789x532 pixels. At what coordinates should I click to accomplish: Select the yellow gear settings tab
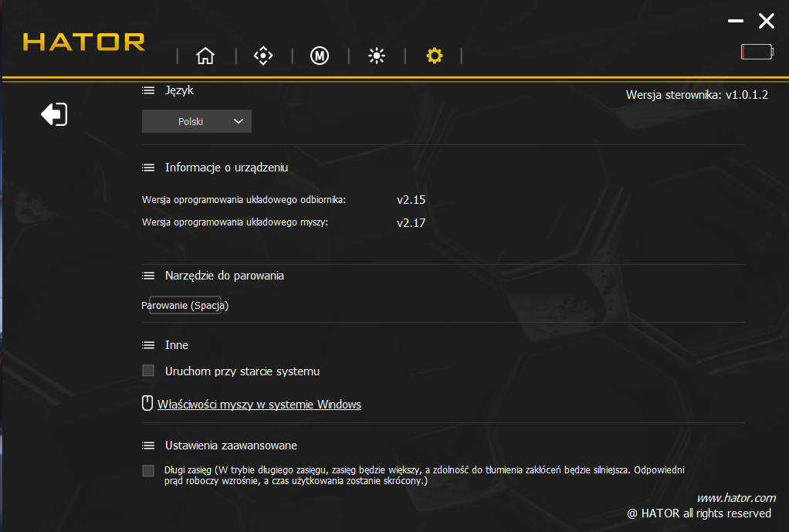[x=434, y=56]
